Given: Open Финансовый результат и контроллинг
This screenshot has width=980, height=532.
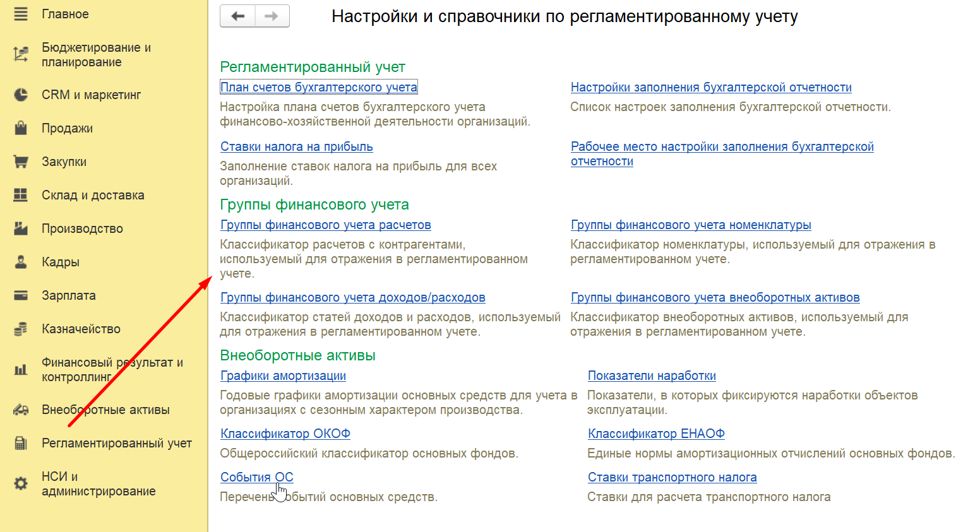Looking at the screenshot, I should click(112, 370).
